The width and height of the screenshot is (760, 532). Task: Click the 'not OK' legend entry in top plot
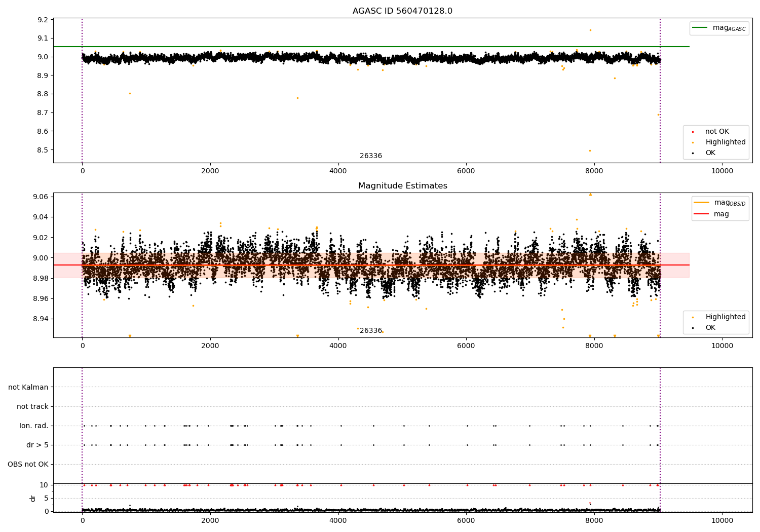tap(717, 132)
